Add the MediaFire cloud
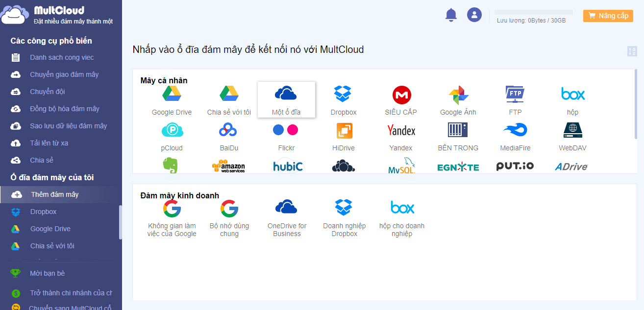 pyautogui.click(x=515, y=137)
